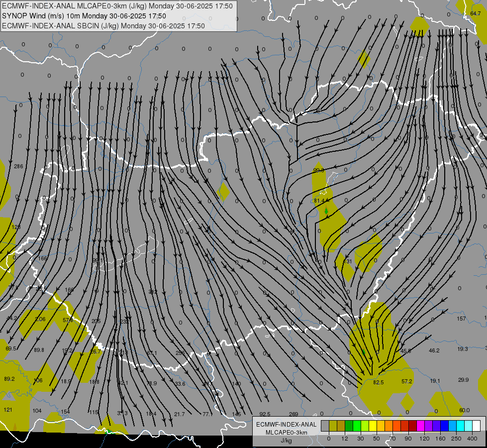Pick the bright green legend swatch
This screenshot has width=487, height=448.
click(x=357, y=426)
